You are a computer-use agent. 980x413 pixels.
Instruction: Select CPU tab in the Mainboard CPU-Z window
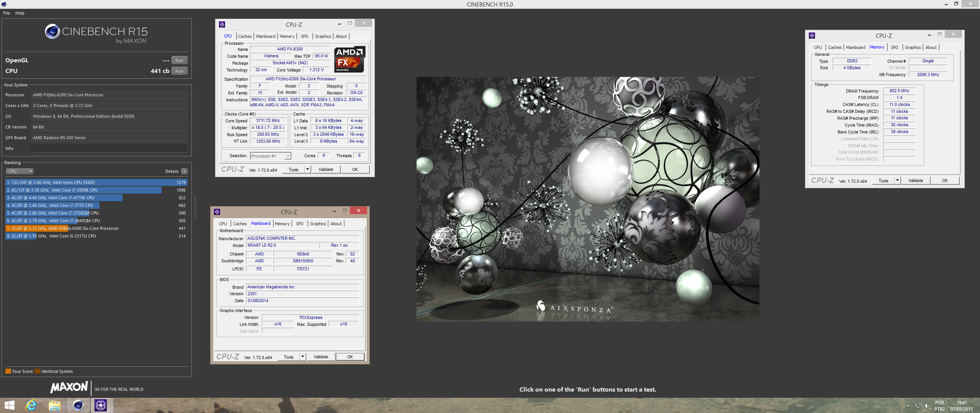[x=223, y=224]
